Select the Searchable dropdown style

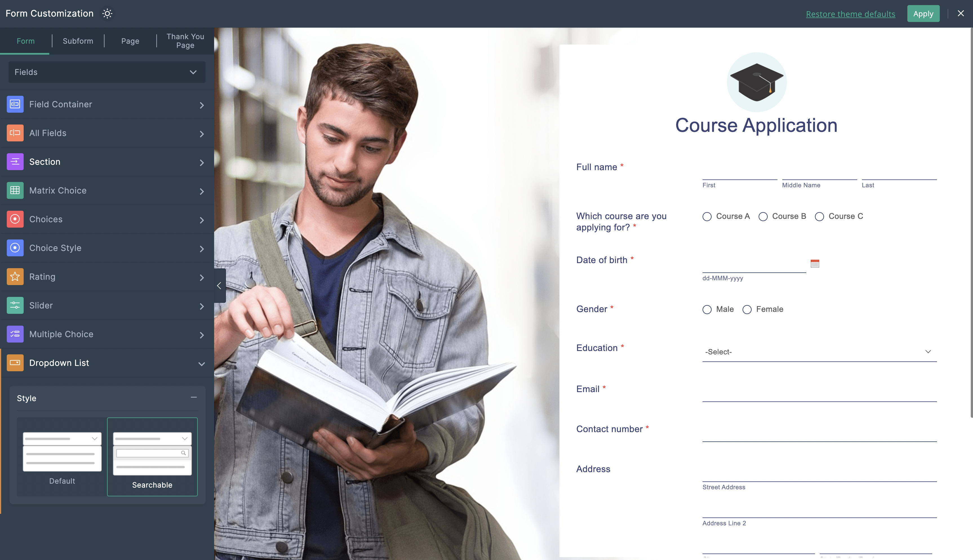(152, 456)
